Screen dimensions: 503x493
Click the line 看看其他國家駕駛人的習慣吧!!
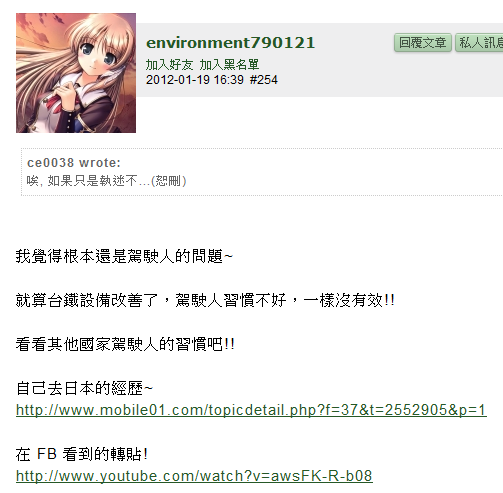[125, 344]
